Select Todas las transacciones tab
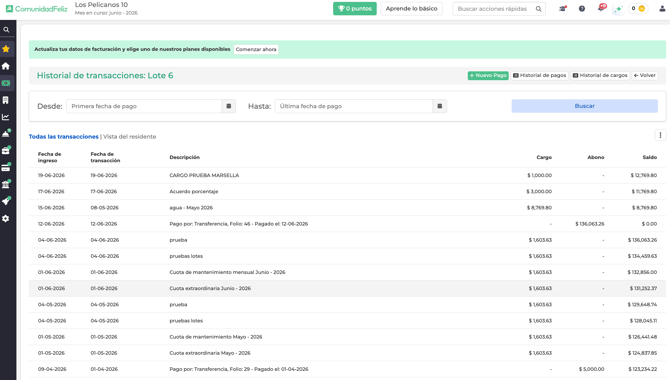670x380 pixels. (64, 137)
